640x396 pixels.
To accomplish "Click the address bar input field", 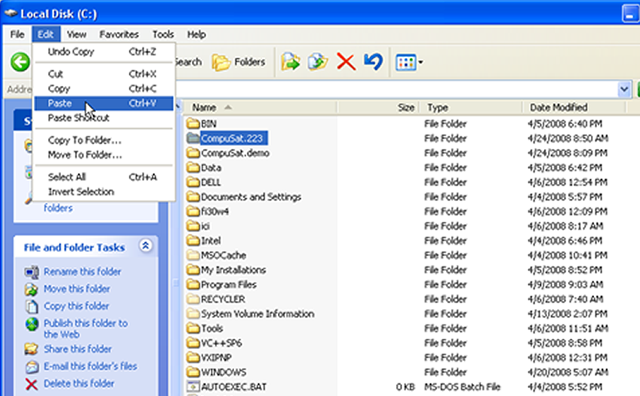I will click(396, 89).
